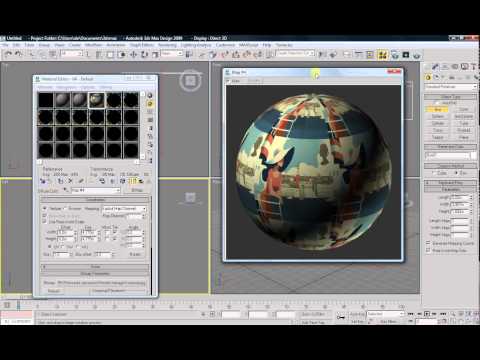
Task: Select the Cube creation method radio
Action: pyautogui.click(x=434, y=173)
